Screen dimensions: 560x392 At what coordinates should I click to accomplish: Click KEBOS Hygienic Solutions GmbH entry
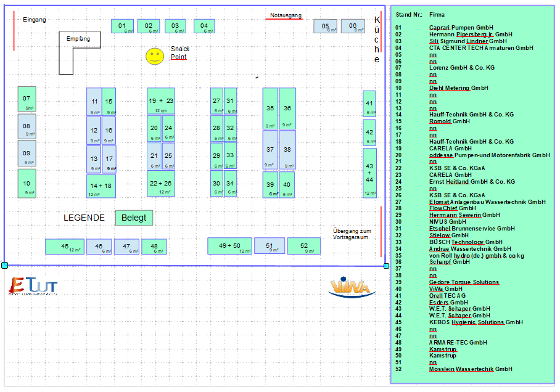pyautogui.click(x=476, y=322)
